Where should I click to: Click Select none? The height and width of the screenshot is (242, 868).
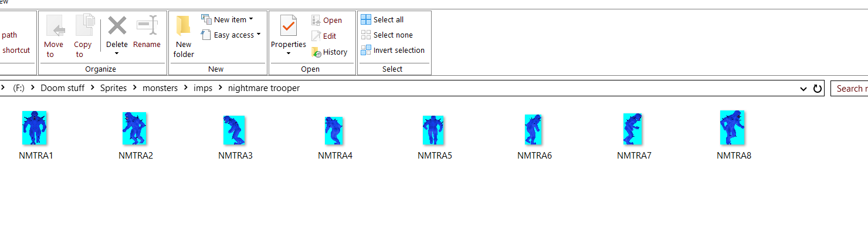tap(387, 35)
